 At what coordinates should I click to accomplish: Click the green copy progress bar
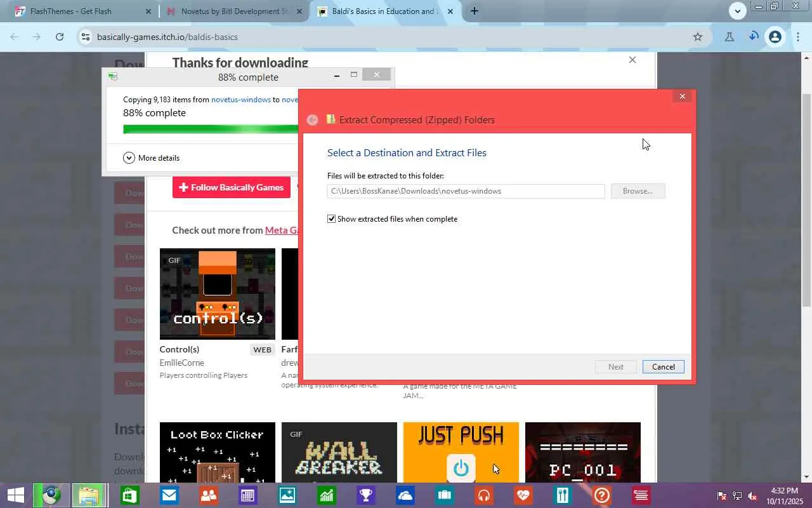pos(211,129)
